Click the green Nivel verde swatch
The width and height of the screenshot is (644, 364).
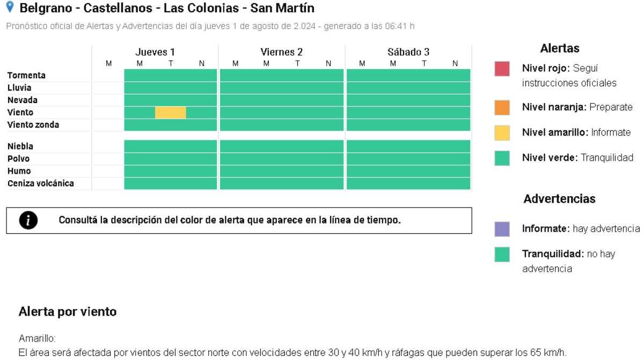[x=502, y=158]
